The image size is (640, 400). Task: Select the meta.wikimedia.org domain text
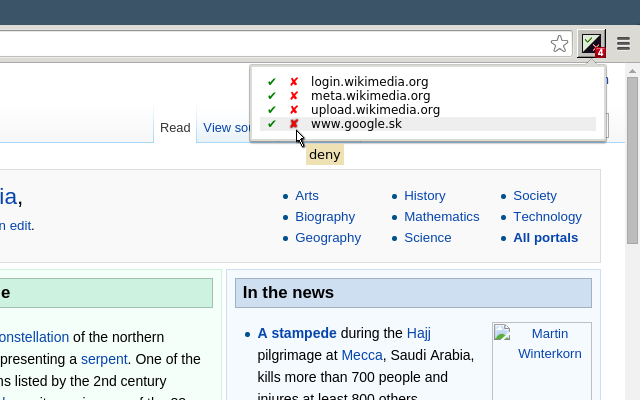click(x=371, y=96)
